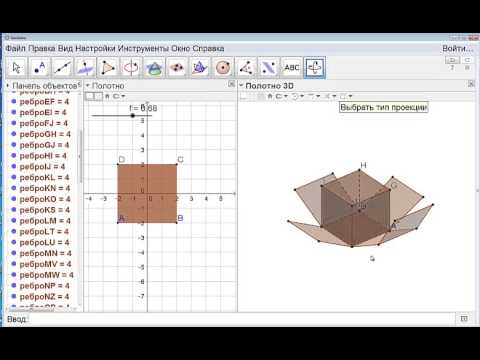The width and height of the screenshot is (480, 360).
Task: Click the Войти... sign-in button
Action: pos(457,49)
